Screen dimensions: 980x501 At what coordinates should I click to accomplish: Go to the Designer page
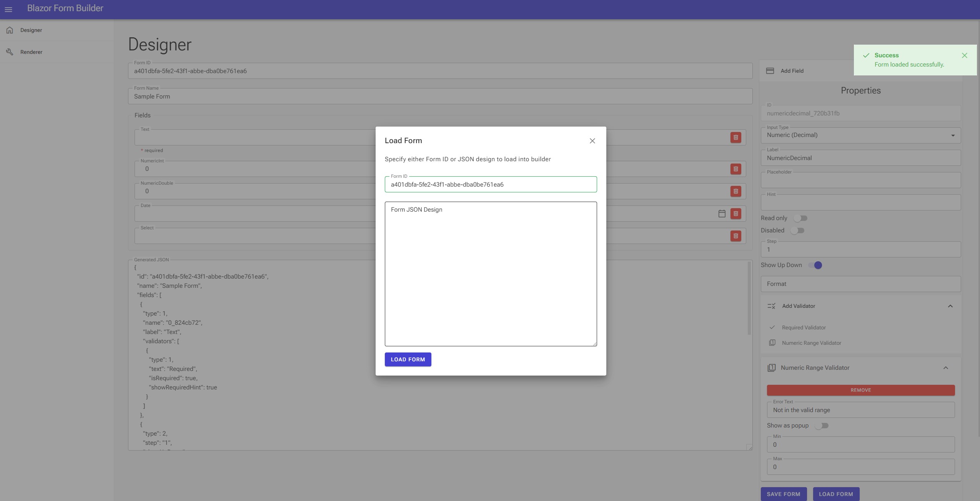pos(57,30)
